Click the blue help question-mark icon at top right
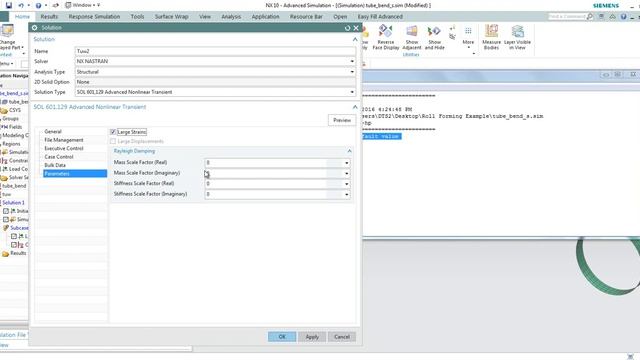Screen dimensions: 640x360 tap(623, 16)
